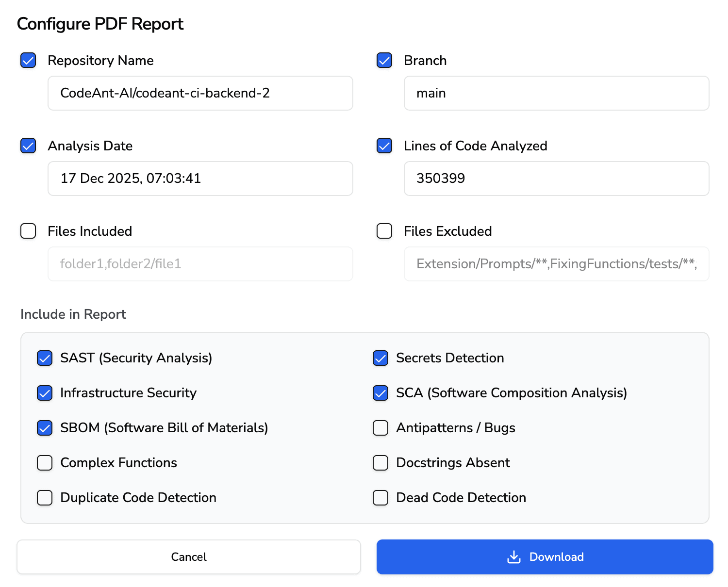Click the download icon on the Download button
Viewport: 728px width, 587px height.
tap(513, 557)
